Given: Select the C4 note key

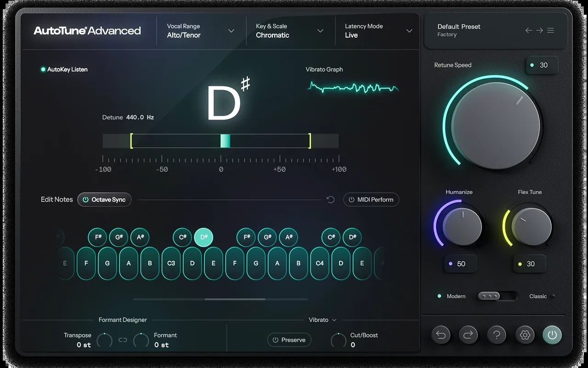Looking at the screenshot, I should (x=320, y=264).
